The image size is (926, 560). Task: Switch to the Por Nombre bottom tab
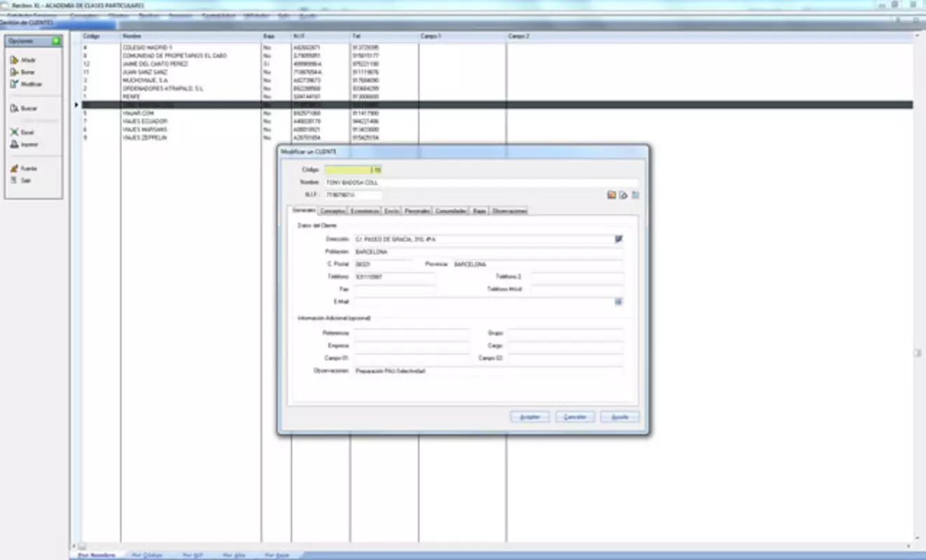tap(97, 555)
